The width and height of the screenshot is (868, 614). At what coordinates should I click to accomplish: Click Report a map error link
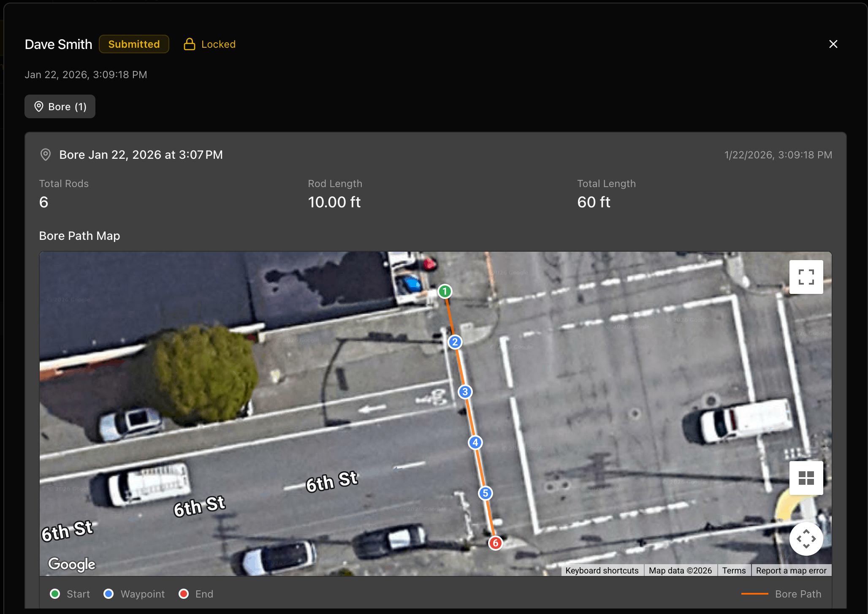point(791,571)
